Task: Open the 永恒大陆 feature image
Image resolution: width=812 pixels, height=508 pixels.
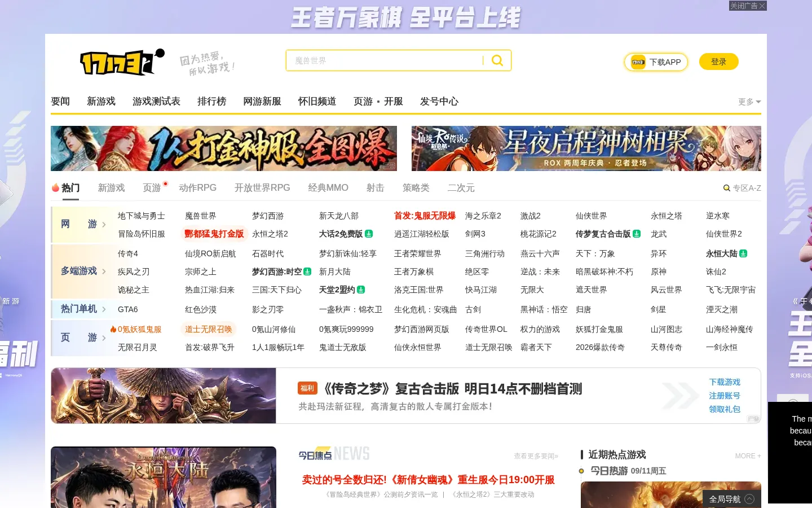Action: click(164, 477)
